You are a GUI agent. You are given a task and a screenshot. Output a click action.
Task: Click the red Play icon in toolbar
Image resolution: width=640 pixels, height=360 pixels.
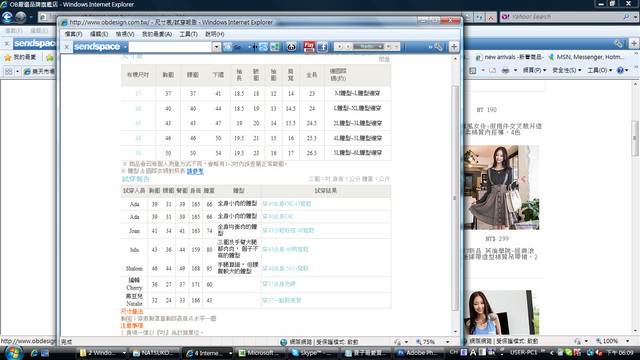[309, 47]
